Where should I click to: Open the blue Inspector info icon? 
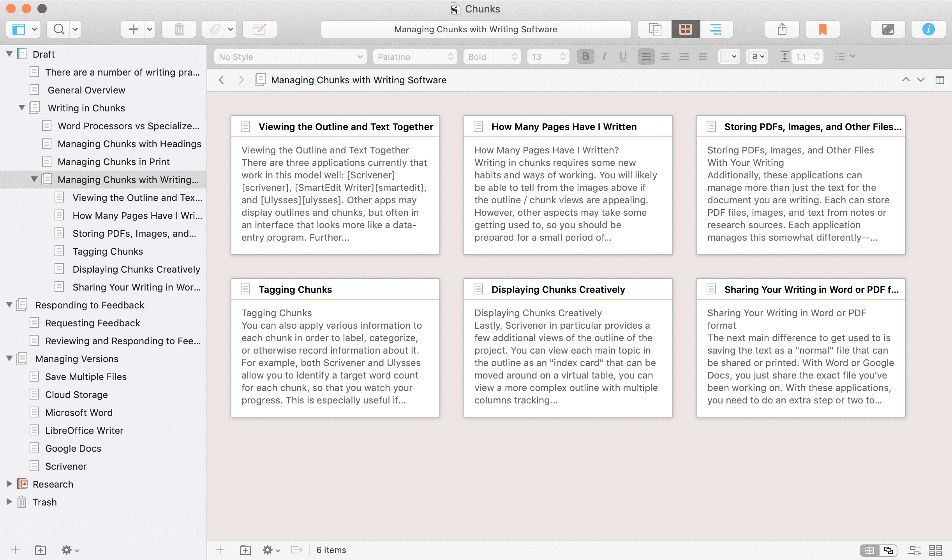[928, 29]
